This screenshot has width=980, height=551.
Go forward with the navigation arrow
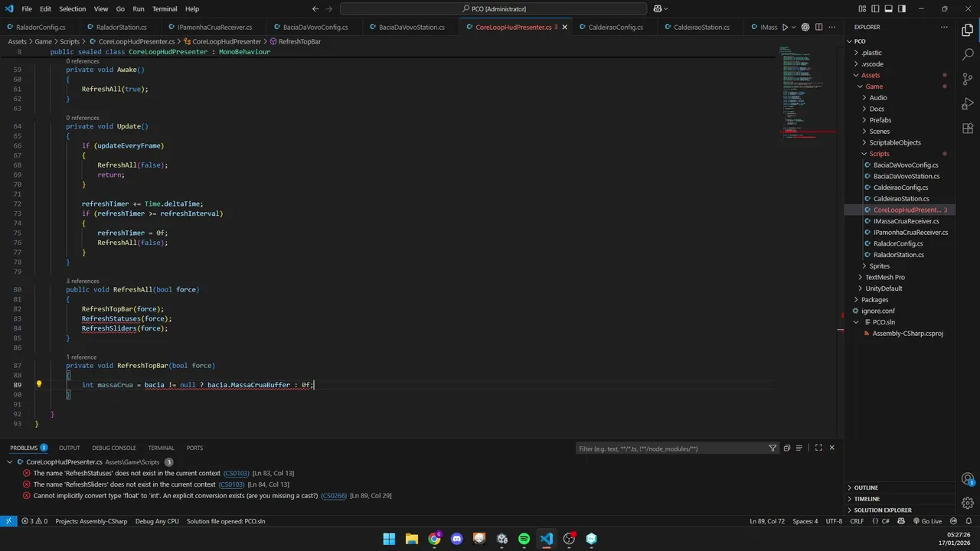[x=330, y=8]
